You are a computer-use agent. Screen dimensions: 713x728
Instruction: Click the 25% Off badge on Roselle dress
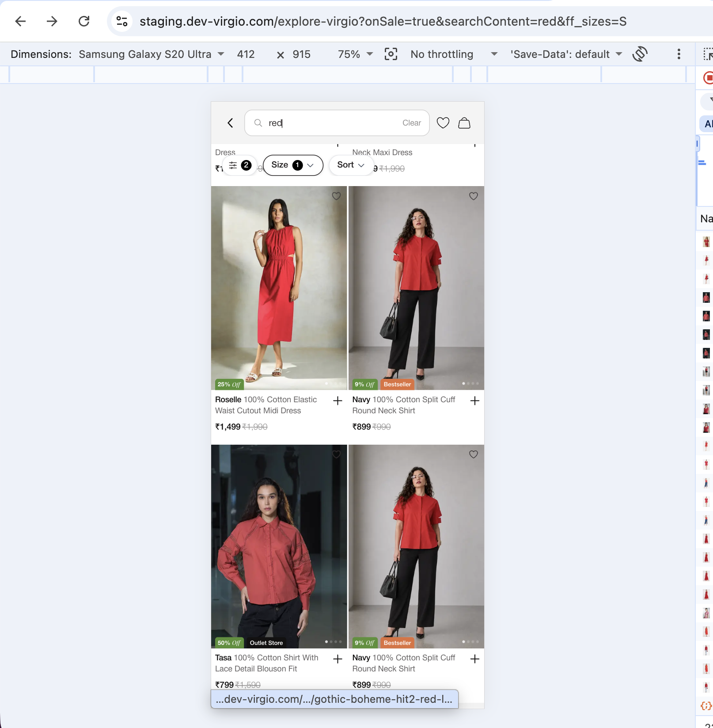point(229,385)
